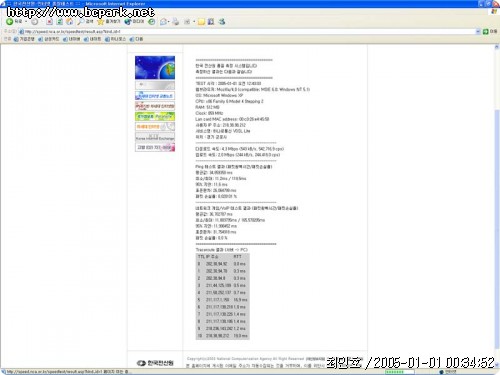Open the 다음 links-bar shortcut
Screen dimensions: 500x375
tap(136, 39)
